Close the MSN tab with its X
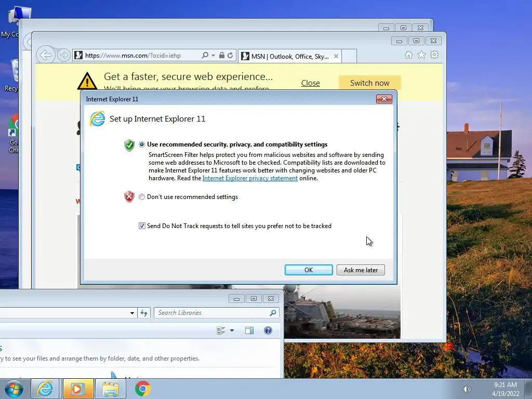 [x=336, y=56]
